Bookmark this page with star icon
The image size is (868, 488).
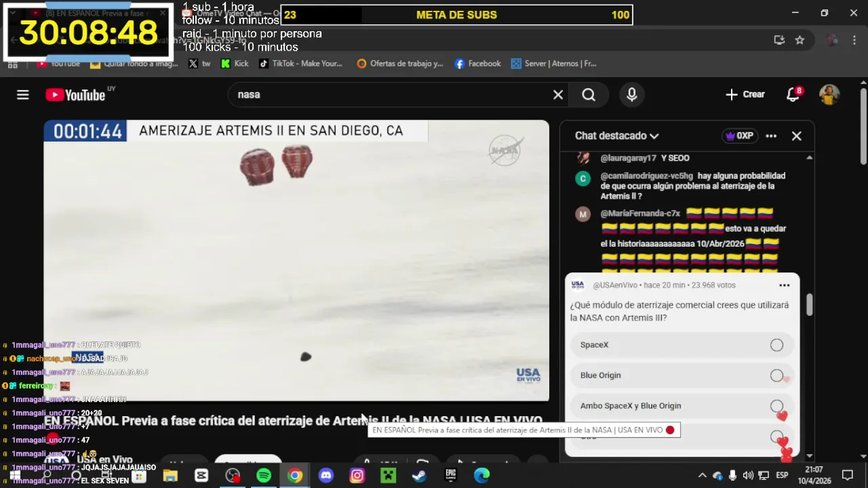coord(800,40)
